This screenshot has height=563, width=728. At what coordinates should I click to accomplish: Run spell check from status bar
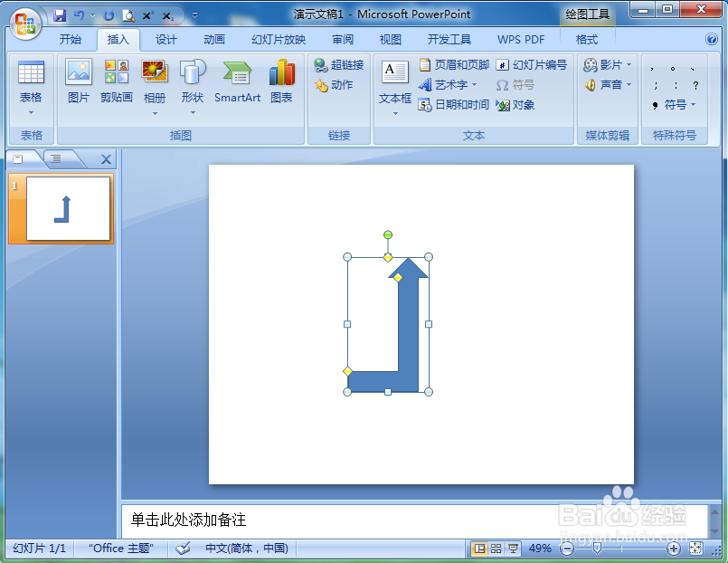[x=183, y=549]
